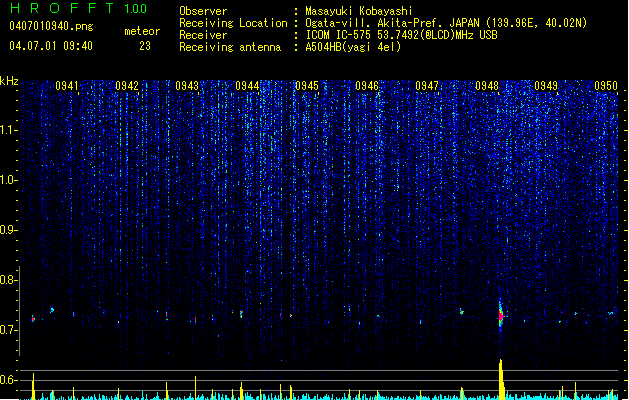Click the 0946 time marker
The image size is (629, 400).
367,85
